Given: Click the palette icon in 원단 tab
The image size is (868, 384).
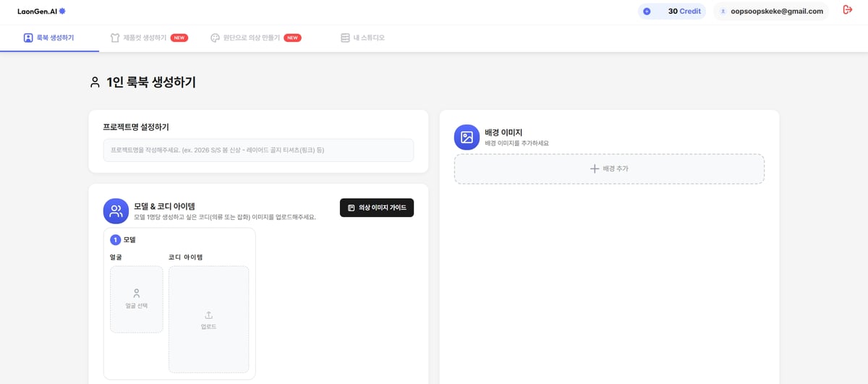Looking at the screenshot, I should click(x=215, y=38).
